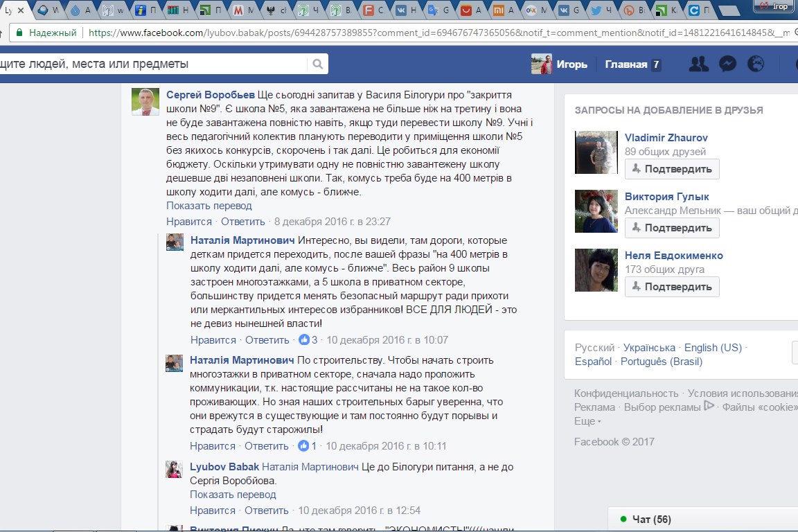Click the search magnifier icon
Screen dimensions: 798x532
point(318,64)
